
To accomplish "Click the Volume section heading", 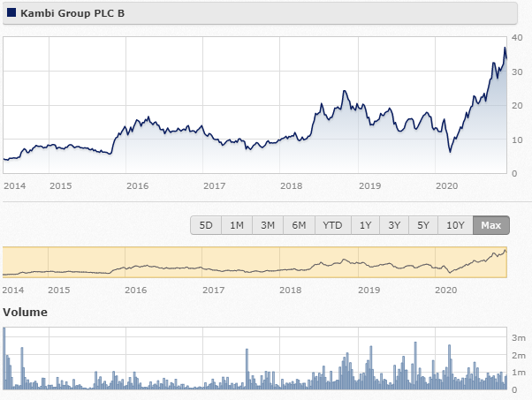I will click(25, 313).
